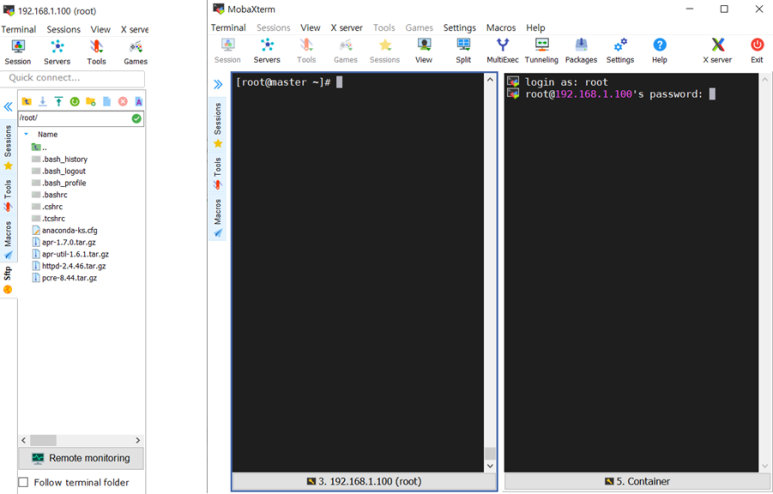Toggle the X server toolbar icon
Image resolution: width=773 pixels, height=494 pixels.
pos(717,51)
